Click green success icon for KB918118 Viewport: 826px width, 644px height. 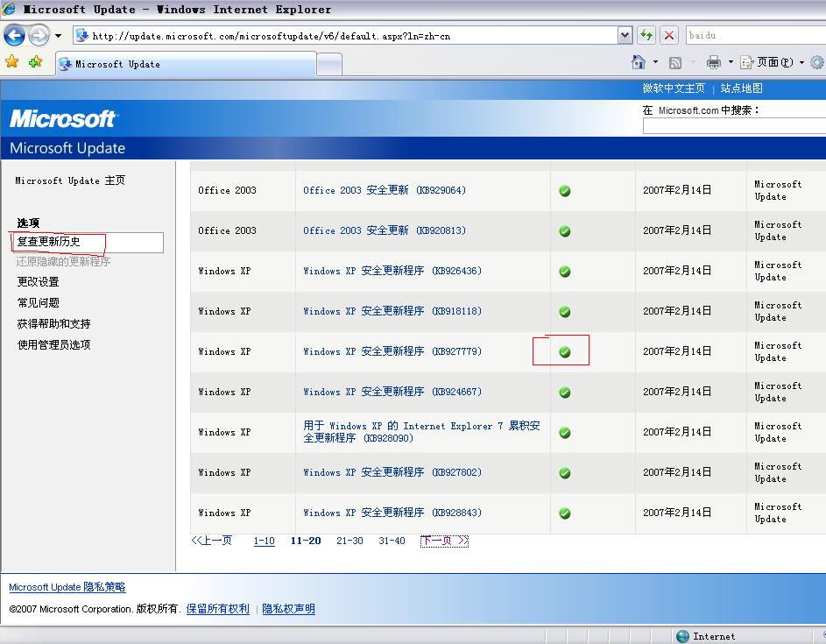(565, 312)
